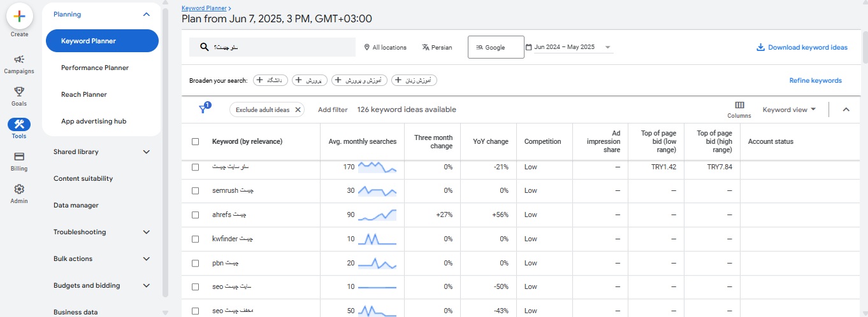Image resolution: width=868 pixels, height=317 pixels.
Task: Sort by Three month change column
Action: click(433, 141)
